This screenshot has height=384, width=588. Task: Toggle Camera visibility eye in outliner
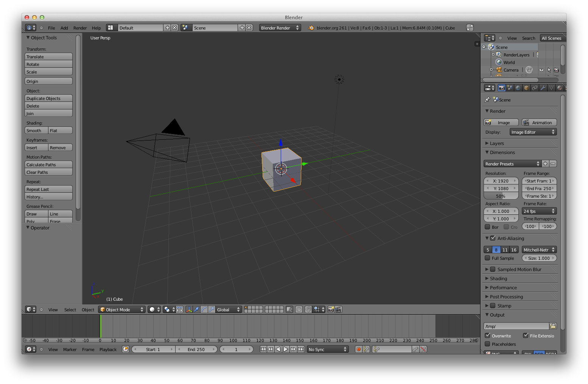pos(541,70)
